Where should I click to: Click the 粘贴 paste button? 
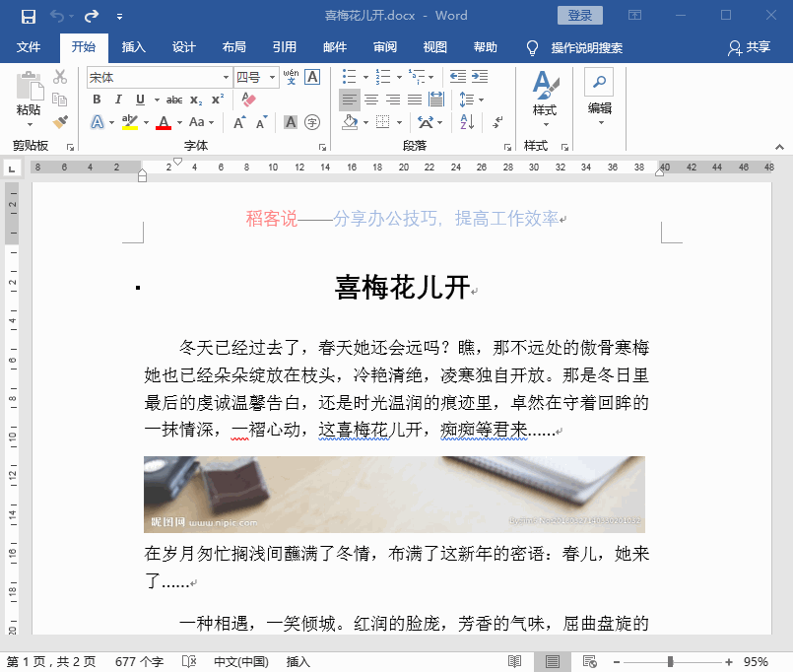pos(29,99)
